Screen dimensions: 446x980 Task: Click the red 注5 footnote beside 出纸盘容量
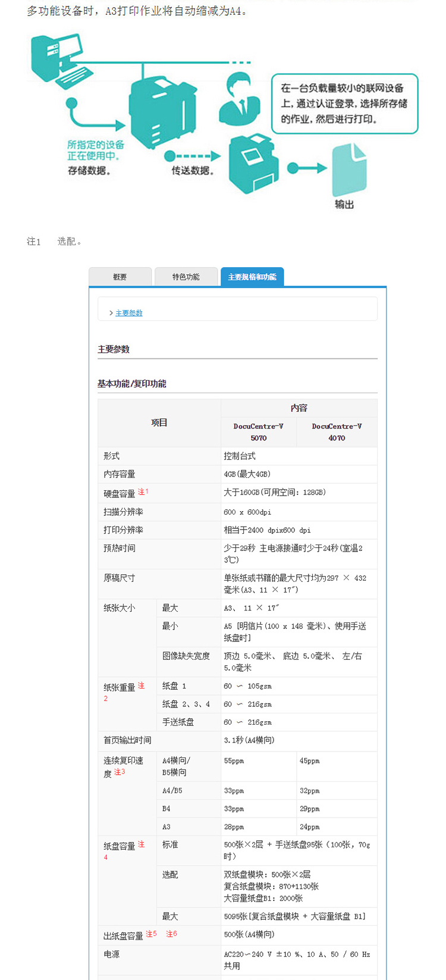[151, 934]
